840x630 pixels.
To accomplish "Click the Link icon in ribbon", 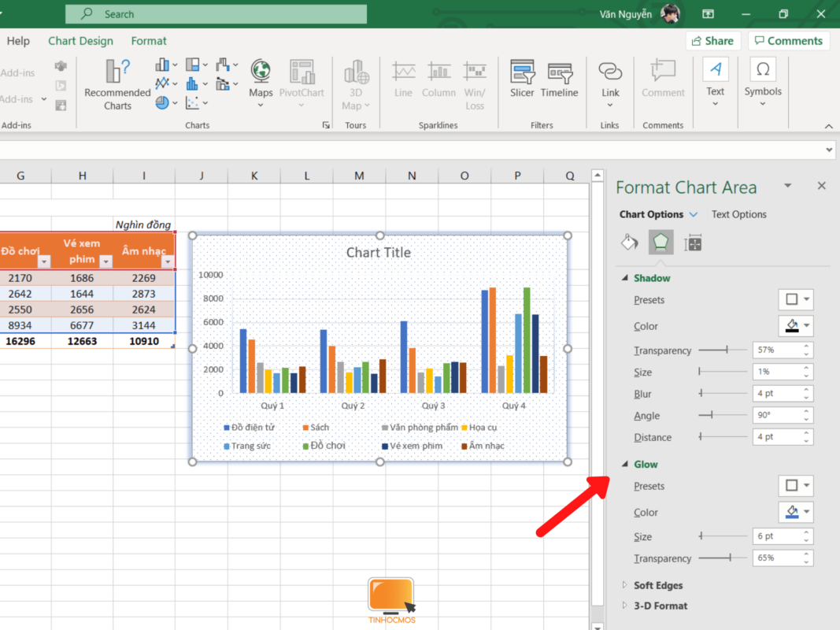I will pos(610,79).
